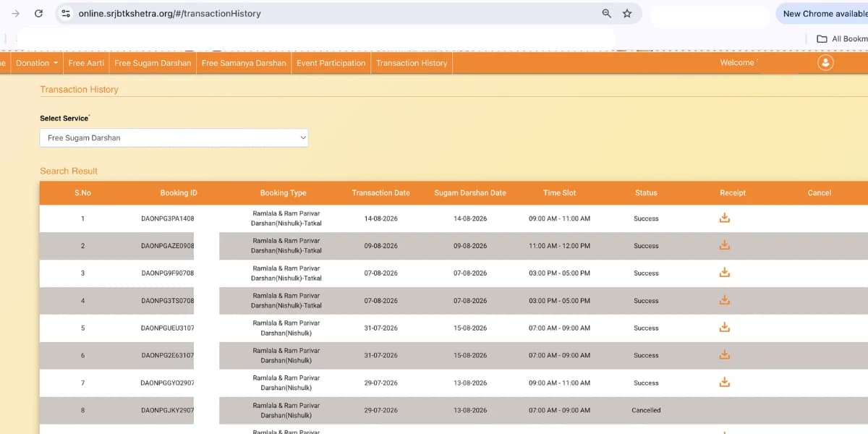Open the zoom magnifier icon in address bar
This screenshot has width=868, height=434.
[x=607, y=13]
